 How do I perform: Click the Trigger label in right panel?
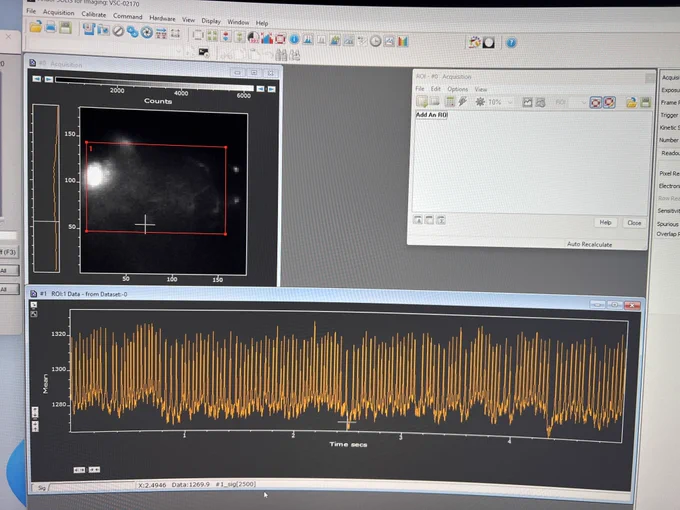coord(669,115)
